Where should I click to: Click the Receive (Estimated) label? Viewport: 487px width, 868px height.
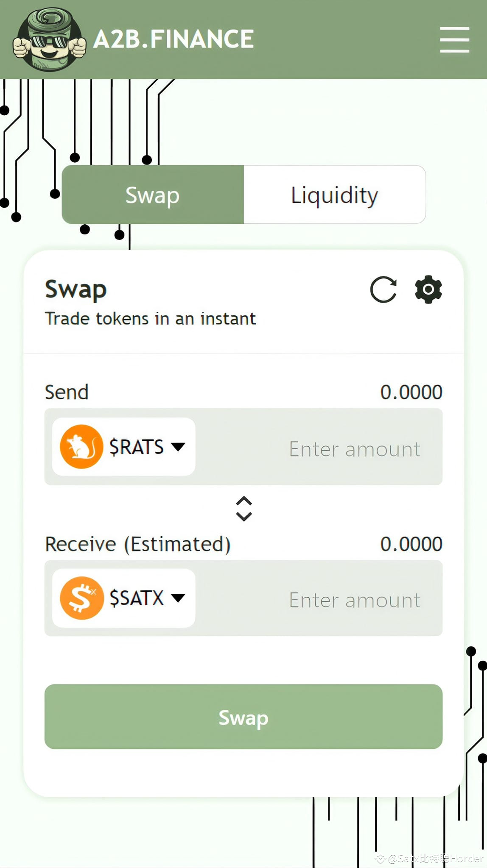tap(138, 544)
